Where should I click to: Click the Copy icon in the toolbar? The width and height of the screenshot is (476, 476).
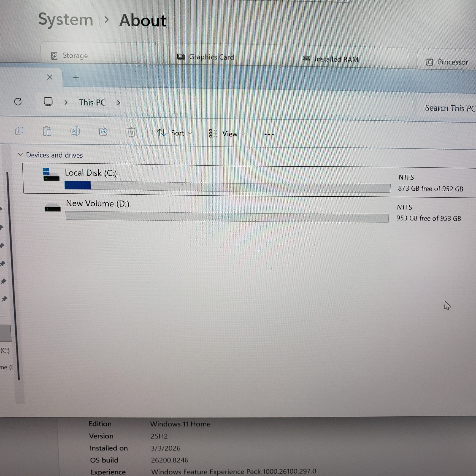pos(19,131)
